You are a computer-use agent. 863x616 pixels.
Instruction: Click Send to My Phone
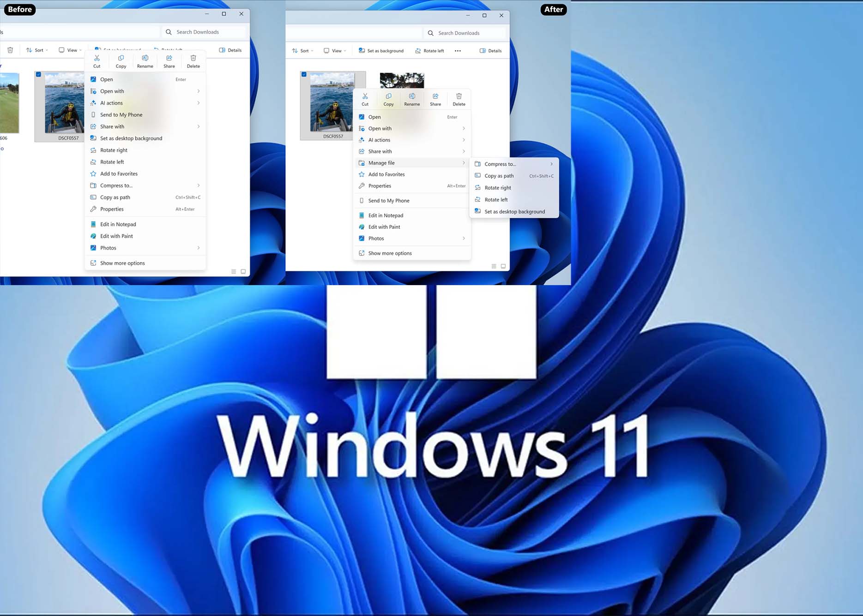[x=389, y=200]
